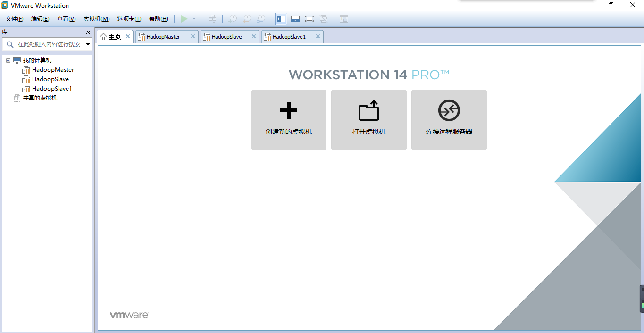Click the computer icon beside 我的计算机
Screen dimensions: 644x333
pyautogui.click(x=17, y=60)
